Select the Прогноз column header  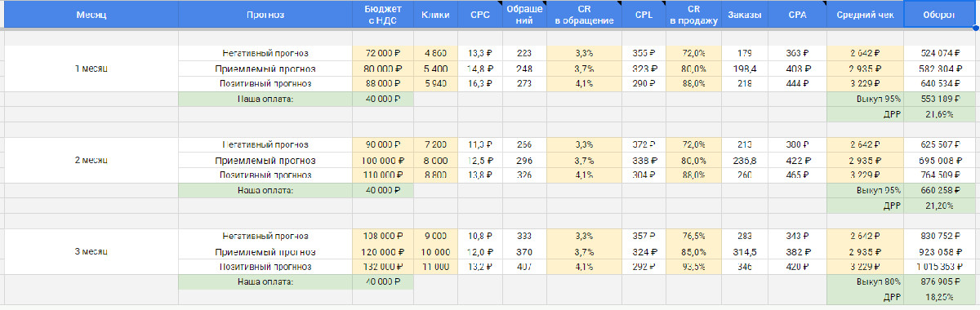pos(265,15)
